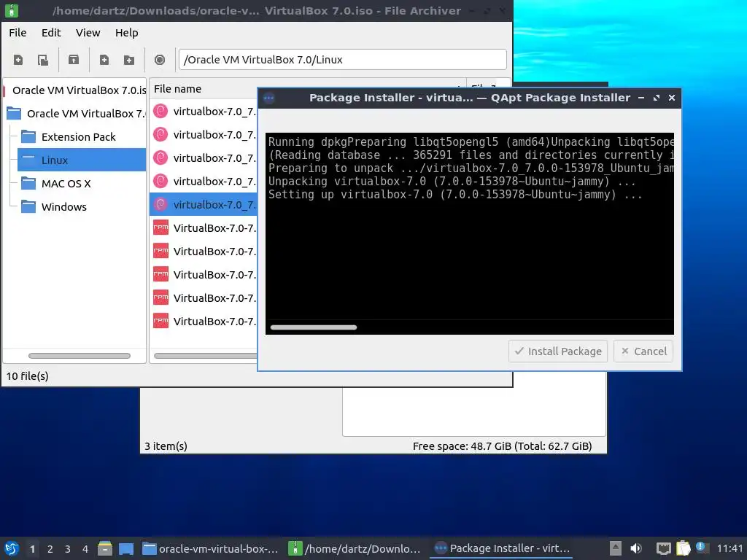
Task: Open the Lubuntu start menu
Action: [x=12, y=548]
